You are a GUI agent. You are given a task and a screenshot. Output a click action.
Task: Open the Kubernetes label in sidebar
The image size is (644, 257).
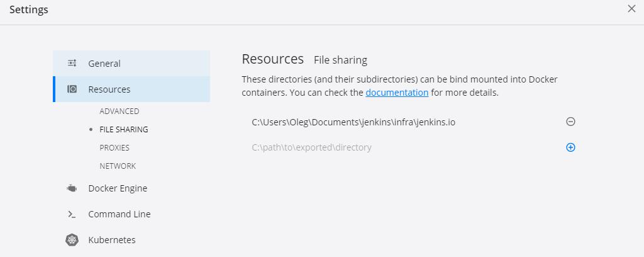pyautogui.click(x=112, y=240)
